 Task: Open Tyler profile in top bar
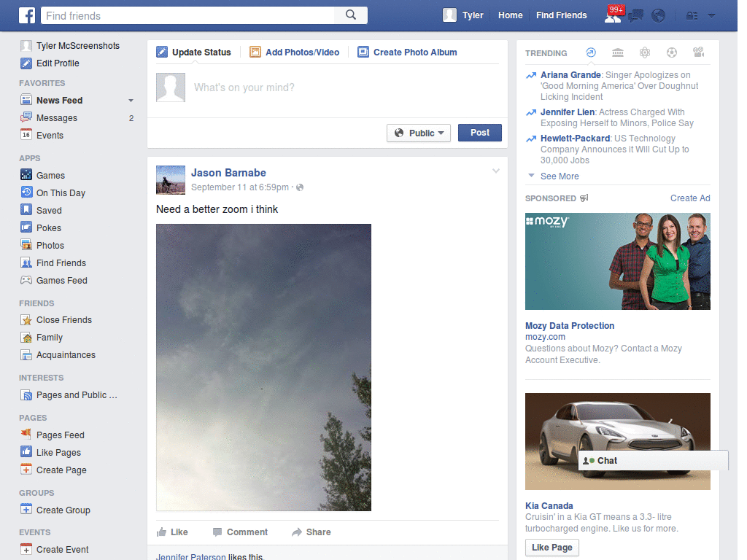463,15
